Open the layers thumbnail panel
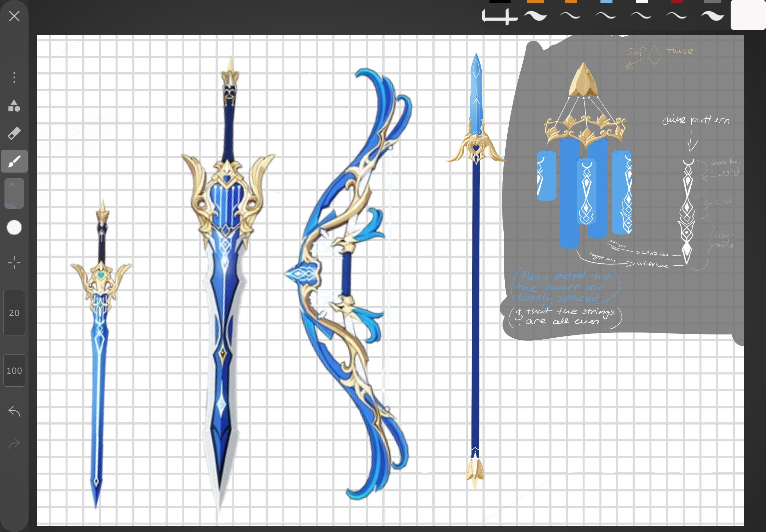This screenshot has height=532, width=766. [14, 193]
